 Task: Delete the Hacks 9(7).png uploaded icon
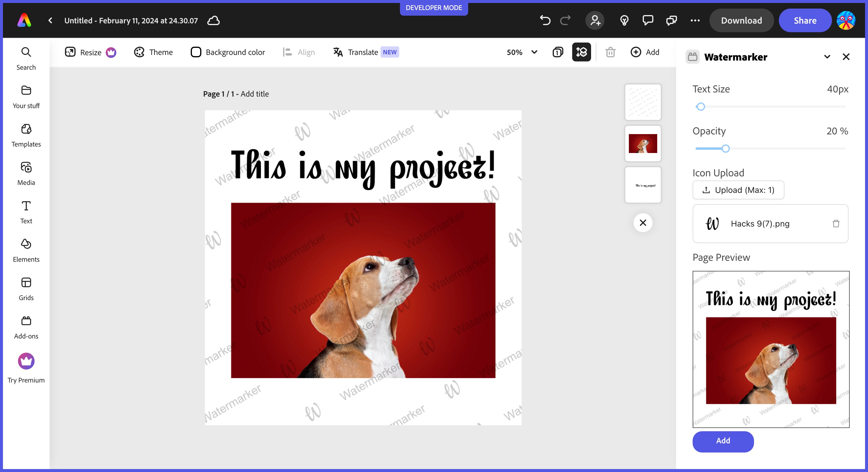(x=836, y=224)
